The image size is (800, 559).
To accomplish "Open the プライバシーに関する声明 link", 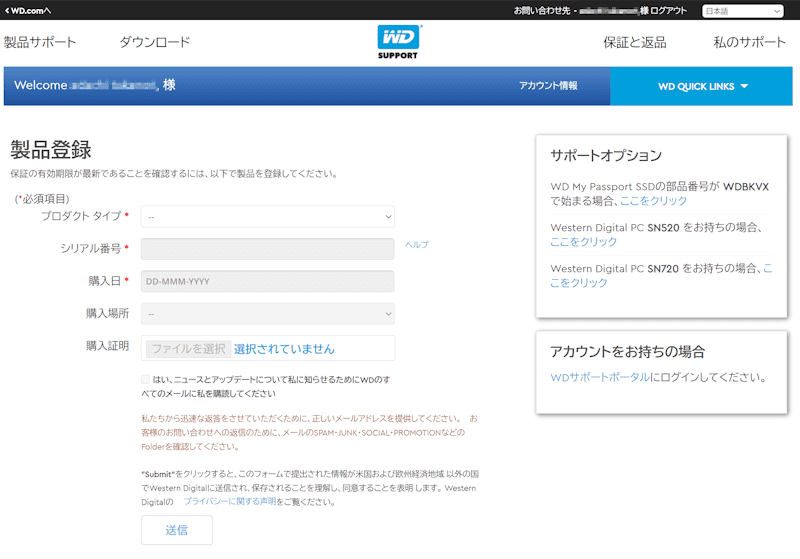I will tap(230, 501).
